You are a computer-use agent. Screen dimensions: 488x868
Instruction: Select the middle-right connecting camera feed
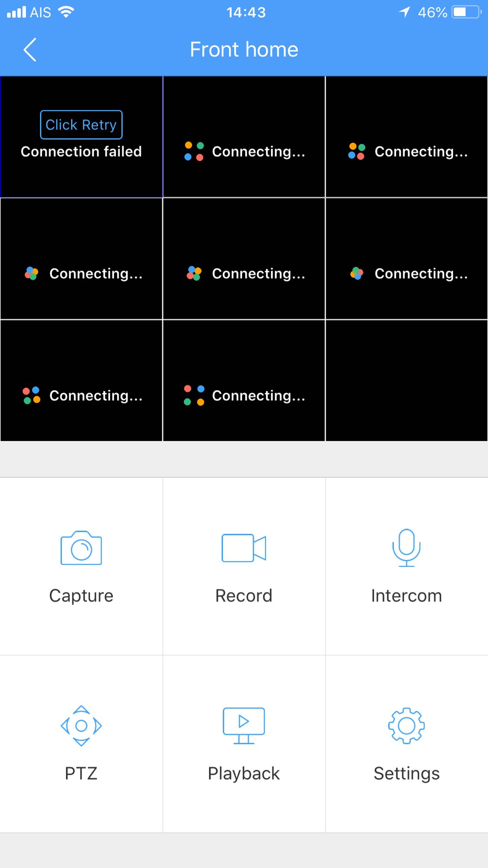coord(406,259)
